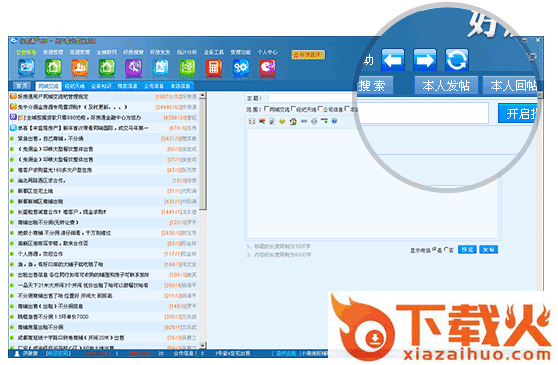
Task: Open the post 紧急出售，自己商铺，不分佣
Action: pyautogui.click(x=51, y=138)
